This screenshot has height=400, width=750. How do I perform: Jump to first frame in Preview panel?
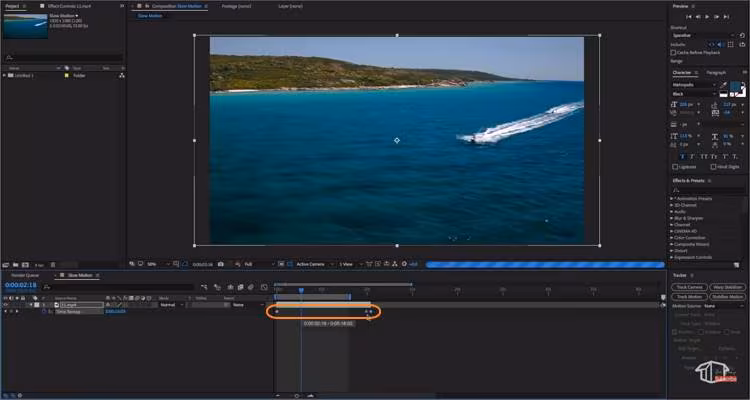click(x=689, y=17)
